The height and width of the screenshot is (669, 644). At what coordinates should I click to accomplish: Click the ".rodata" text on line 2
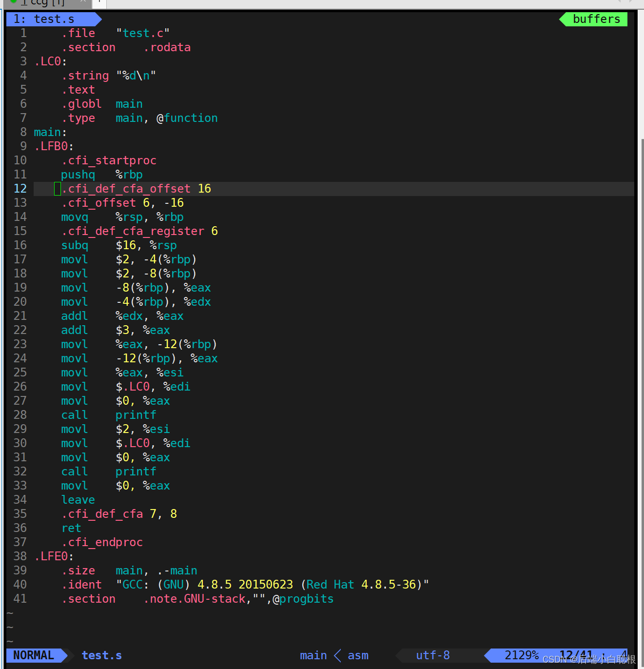pos(167,47)
